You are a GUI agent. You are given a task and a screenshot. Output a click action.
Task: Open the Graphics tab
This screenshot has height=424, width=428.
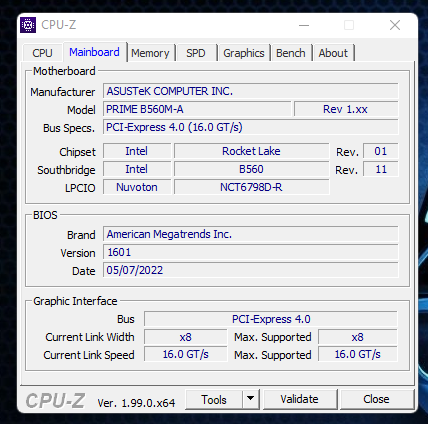[x=244, y=53]
